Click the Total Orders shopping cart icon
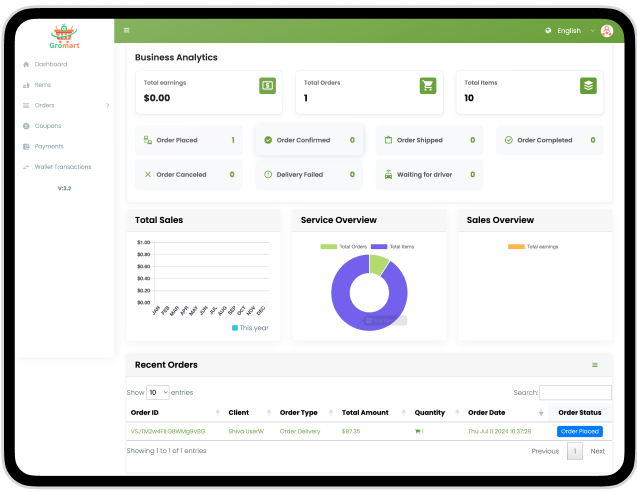 tap(428, 86)
